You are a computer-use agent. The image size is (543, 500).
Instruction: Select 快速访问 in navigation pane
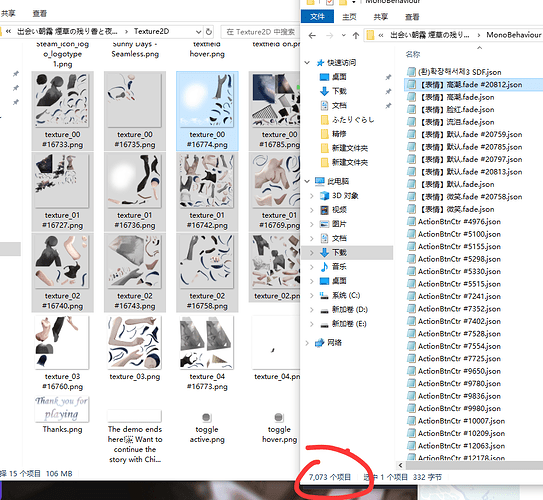[x=341, y=63]
